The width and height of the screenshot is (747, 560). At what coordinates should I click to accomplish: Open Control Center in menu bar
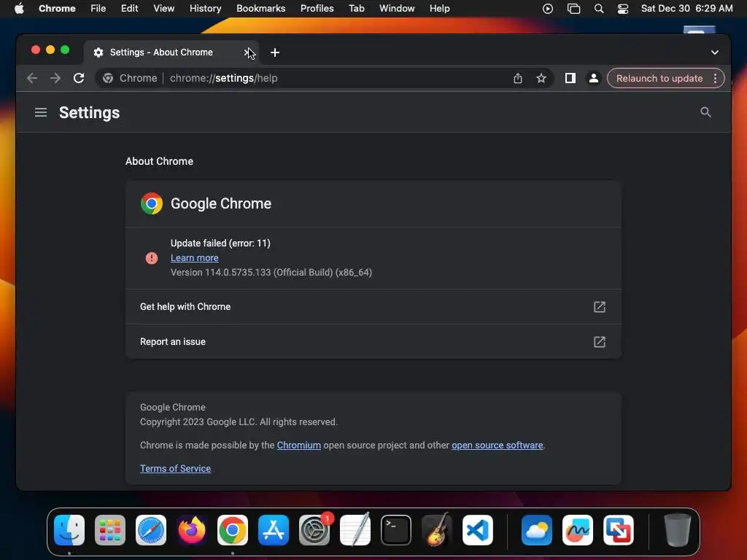(623, 9)
